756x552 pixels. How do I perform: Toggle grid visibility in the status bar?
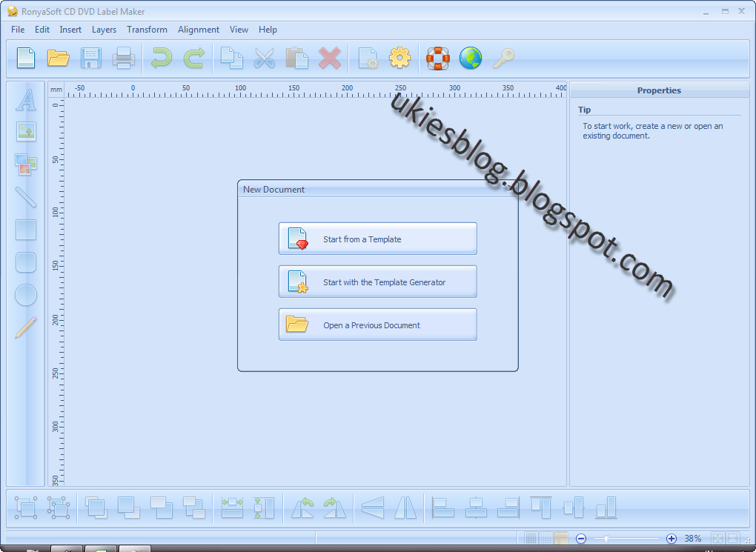click(532, 538)
